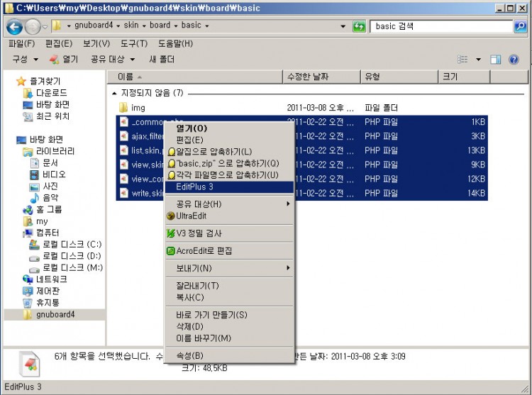The image size is (532, 395).
Task: Select 네트워크 in navigation pane
Action: pyautogui.click(x=45, y=279)
